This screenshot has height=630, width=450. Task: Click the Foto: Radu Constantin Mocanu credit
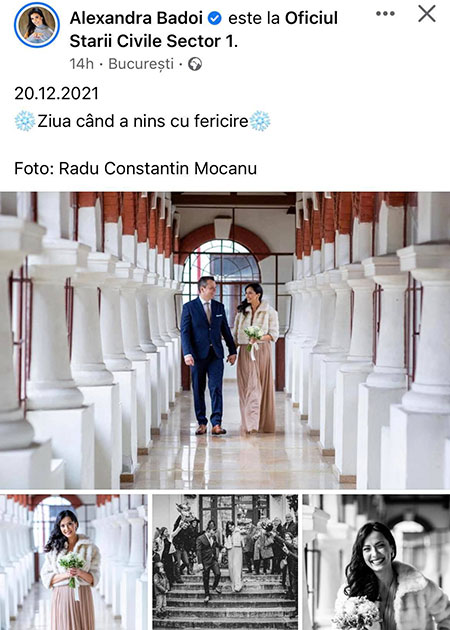tap(135, 168)
